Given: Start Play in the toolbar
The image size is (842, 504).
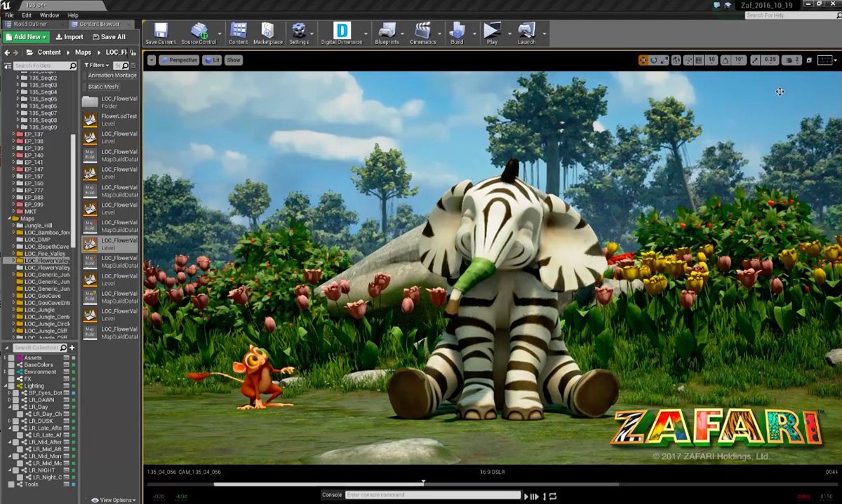Looking at the screenshot, I should pyautogui.click(x=492, y=31).
